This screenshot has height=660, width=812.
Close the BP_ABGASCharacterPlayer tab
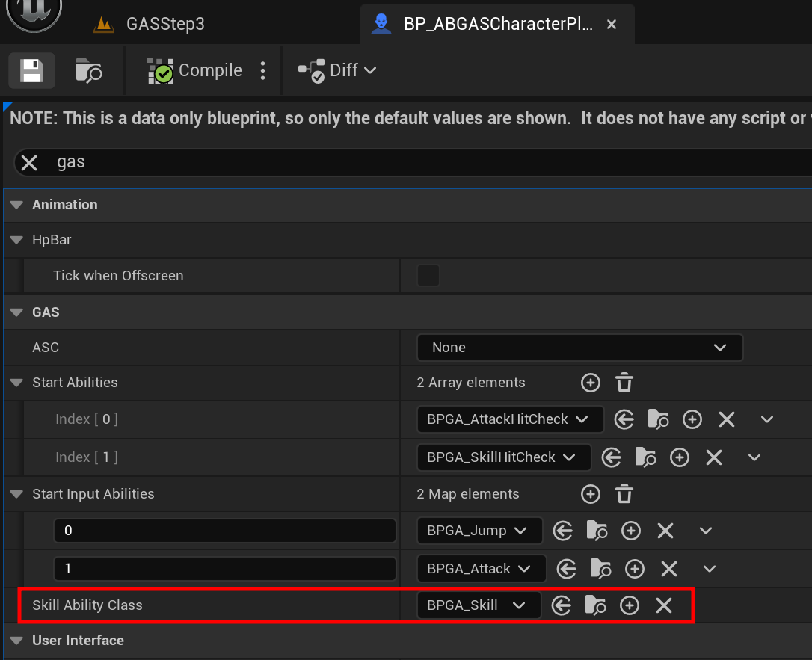coord(612,25)
